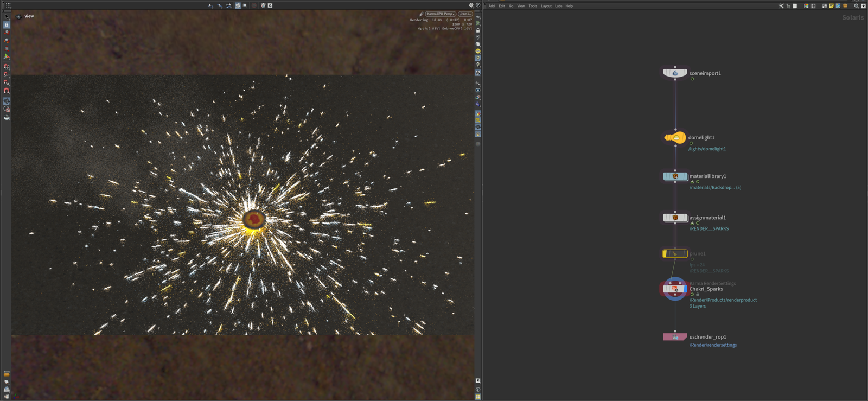Toggle prune1 node bypass flag

click(x=665, y=253)
